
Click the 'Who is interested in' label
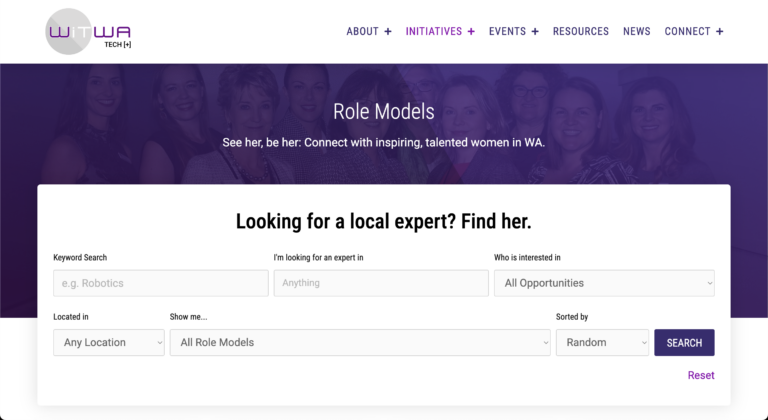coord(527,257)
